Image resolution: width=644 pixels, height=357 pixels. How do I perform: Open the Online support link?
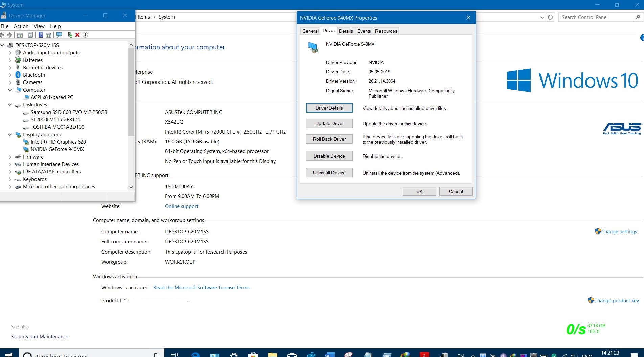pyautogui.click(x=182, y=206)
